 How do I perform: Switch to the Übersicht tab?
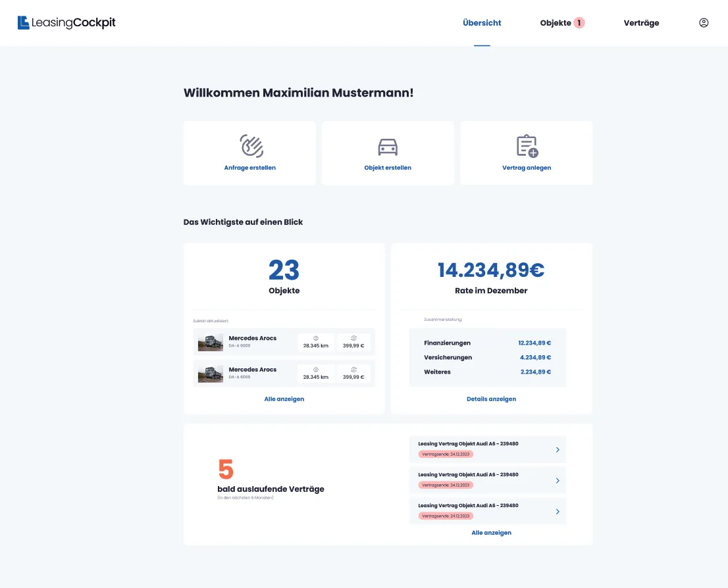click(482, 23)
